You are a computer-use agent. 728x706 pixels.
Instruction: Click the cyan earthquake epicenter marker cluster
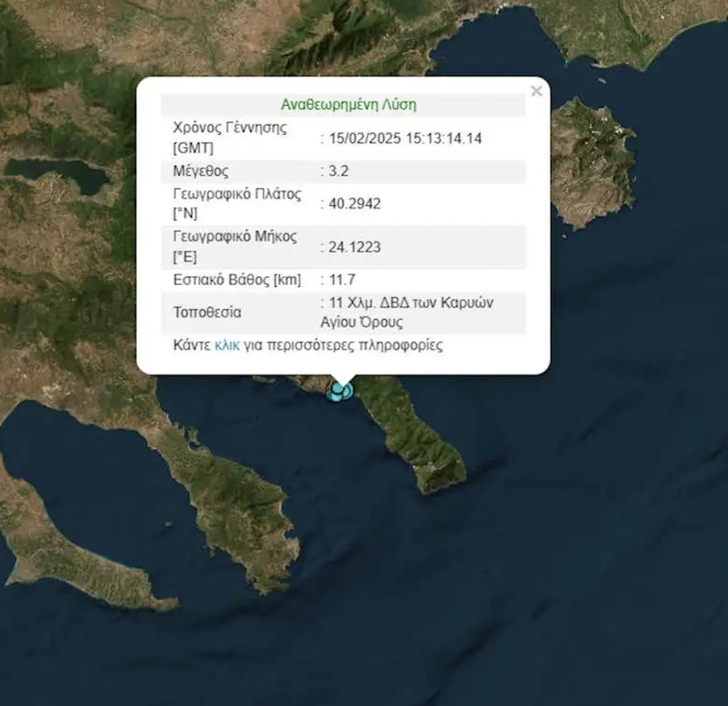pos(340,390)
